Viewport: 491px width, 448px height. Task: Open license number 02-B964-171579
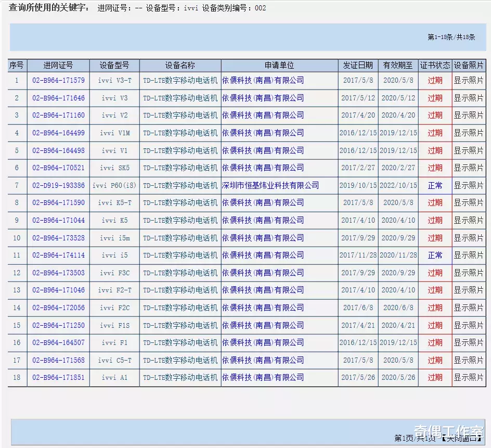click(58, 81)
